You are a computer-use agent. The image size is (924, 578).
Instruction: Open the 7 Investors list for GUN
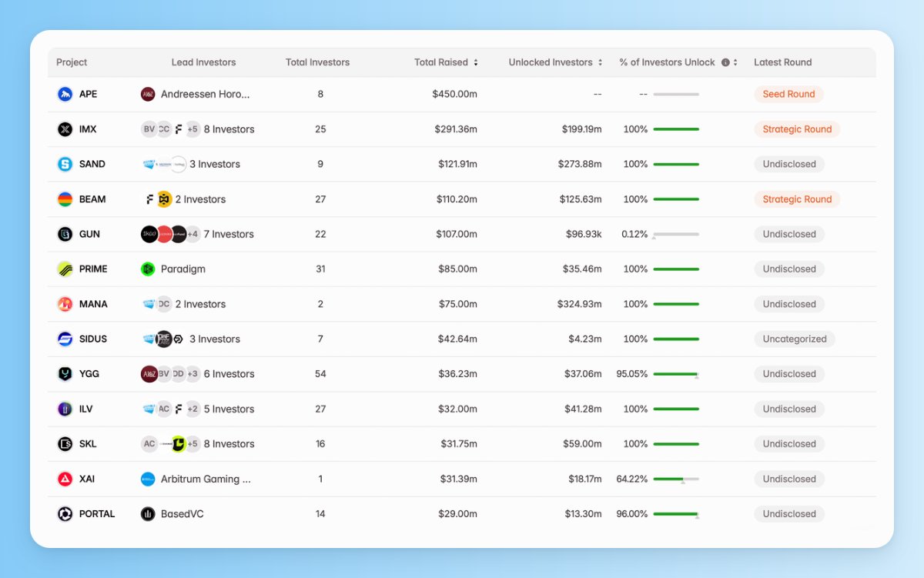tap(229, 234)
